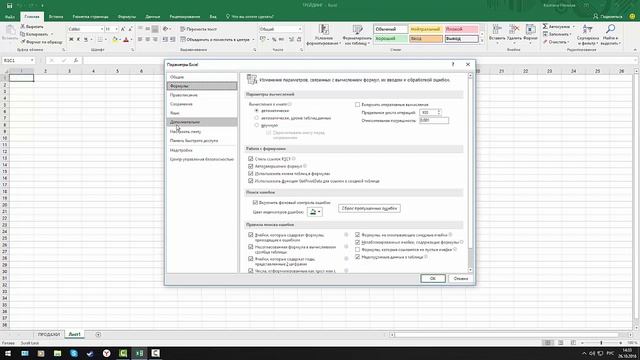Open the Merge and Center dropdown arrow

(x=253, y=40)
